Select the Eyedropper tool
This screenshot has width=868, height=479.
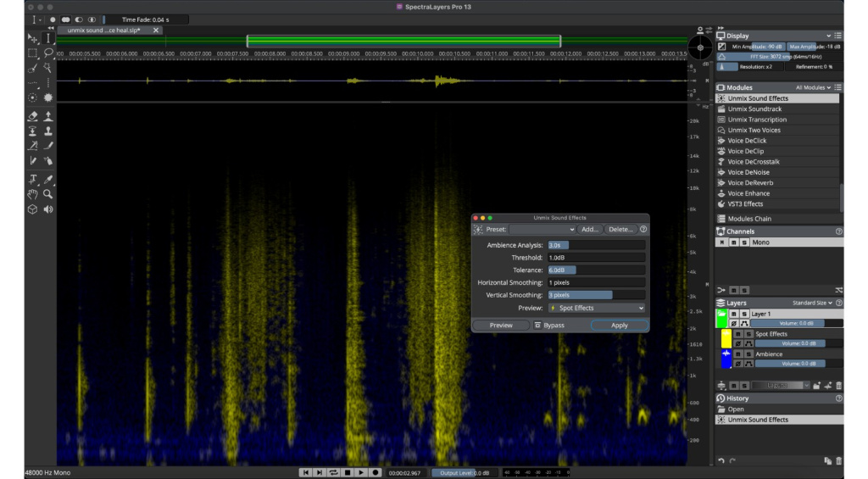pyautogui.click(x=48, y=180)
